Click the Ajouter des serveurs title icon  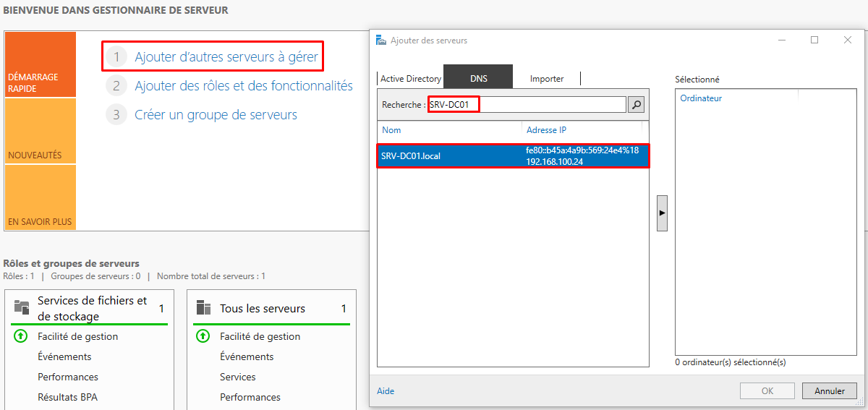(381, 40)
